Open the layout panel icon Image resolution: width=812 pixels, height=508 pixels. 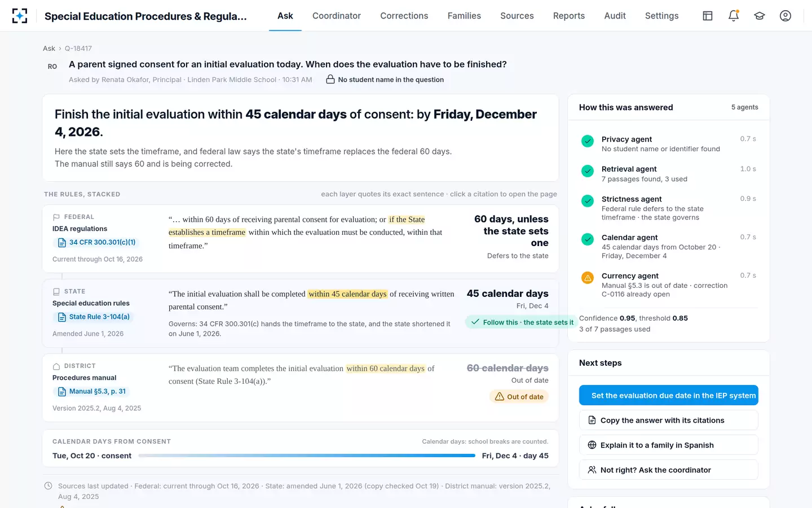tap(708, 16)
